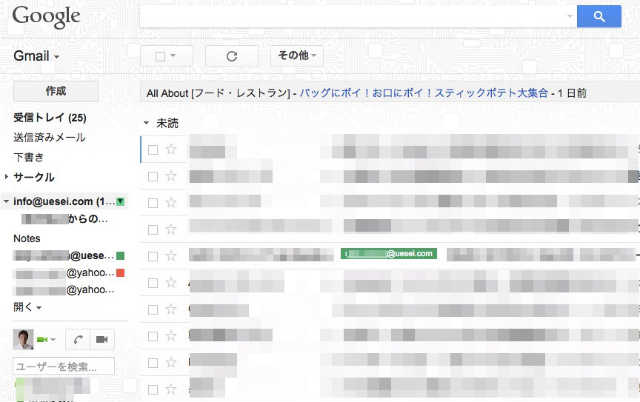The image size is (640, 402).
Task: Open the Google logo homepage
Action: [x=46, y=17]
